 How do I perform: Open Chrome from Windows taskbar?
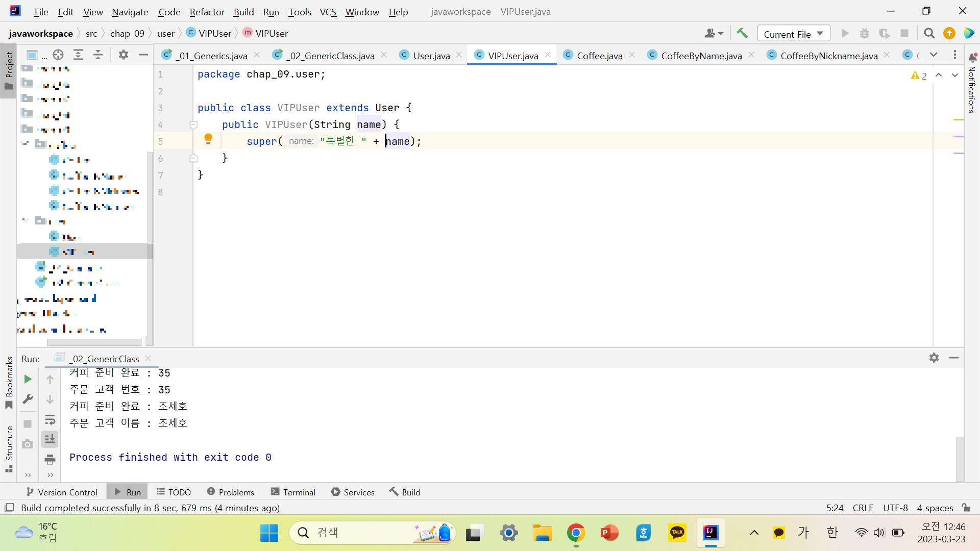coord(576,533)
